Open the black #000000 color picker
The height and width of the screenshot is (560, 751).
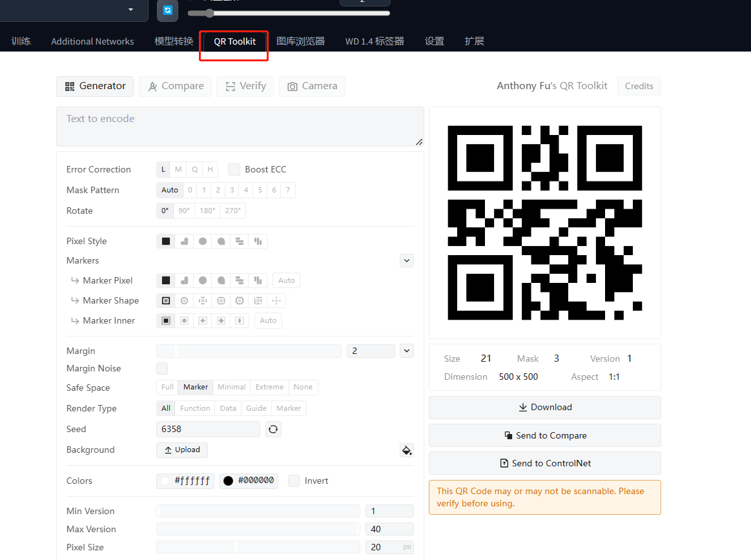pyautogui.click(x=249, y=481)
